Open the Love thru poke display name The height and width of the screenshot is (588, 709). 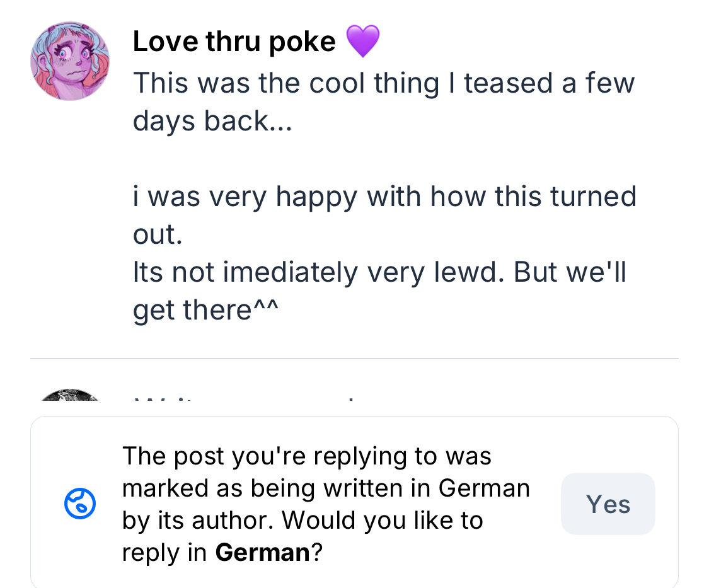[x=234, y=42]
